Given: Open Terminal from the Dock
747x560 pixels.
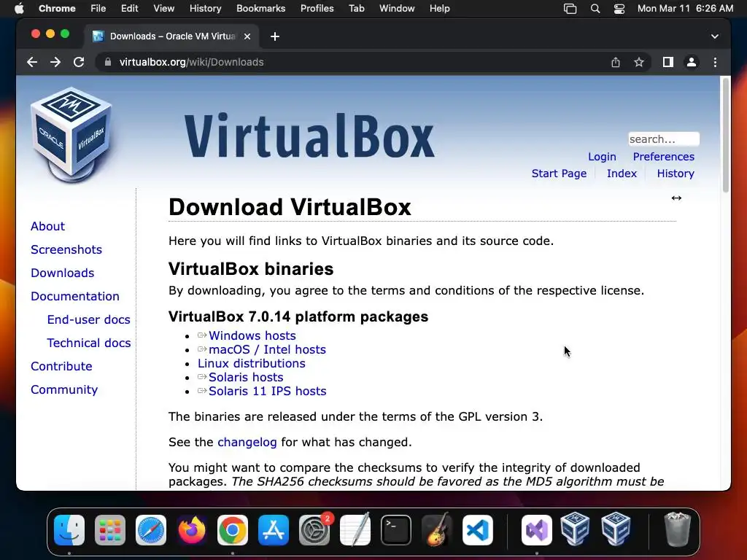Looking at the screenshot, I should (x=396, y=530).
